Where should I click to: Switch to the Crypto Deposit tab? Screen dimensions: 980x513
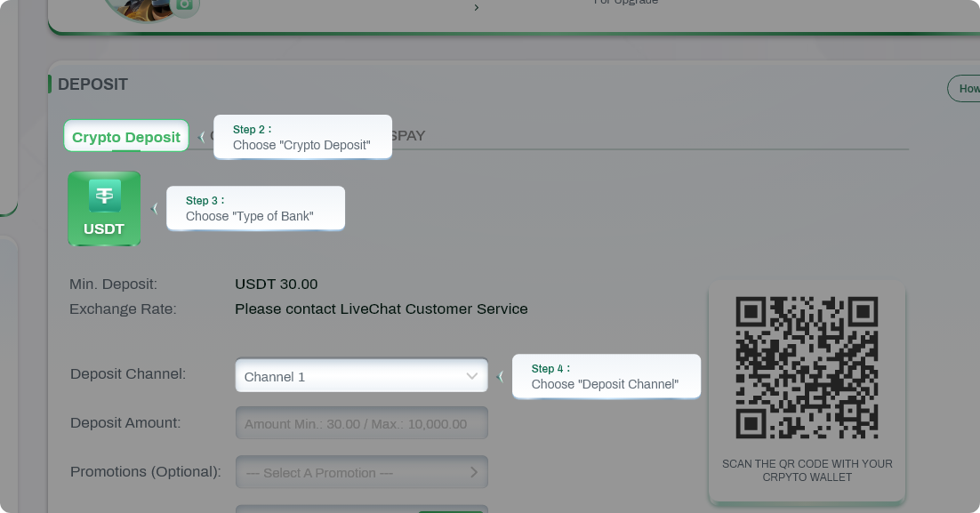pyautogui.click(x=126, y=137)
